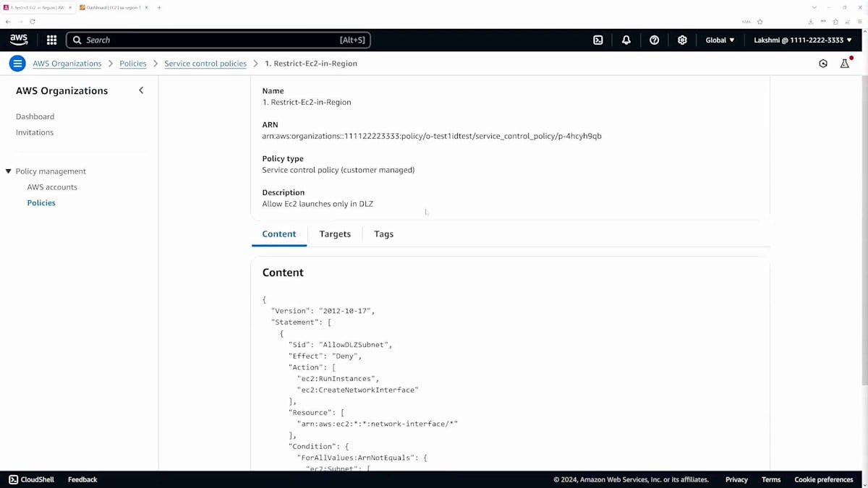Click the browser forward arrow
Screen dimensions: 868x488
20,22
